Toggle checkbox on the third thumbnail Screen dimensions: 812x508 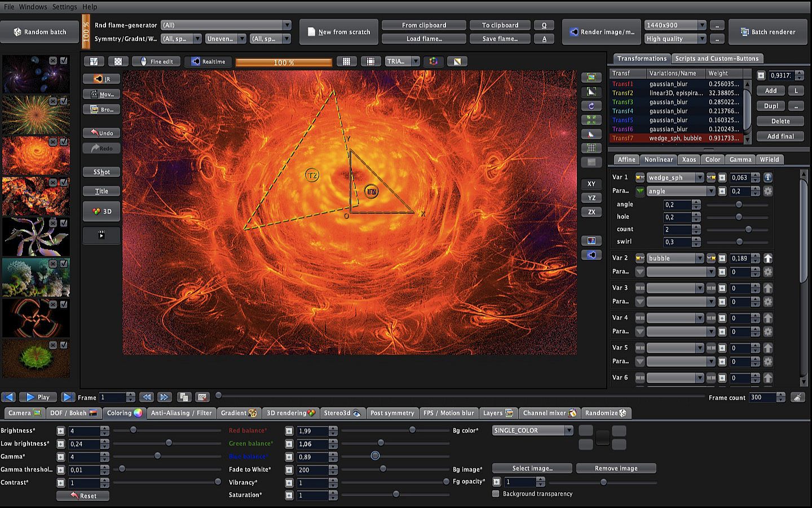[x=64, y=142]
